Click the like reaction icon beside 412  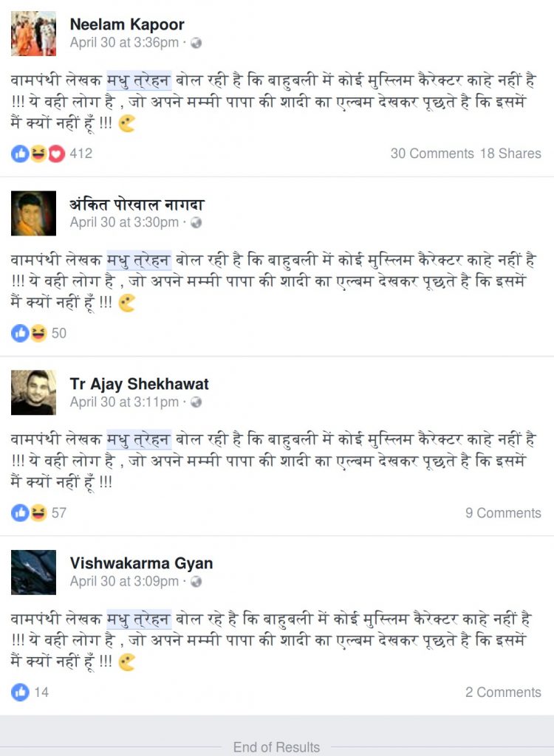coord(20,154)
